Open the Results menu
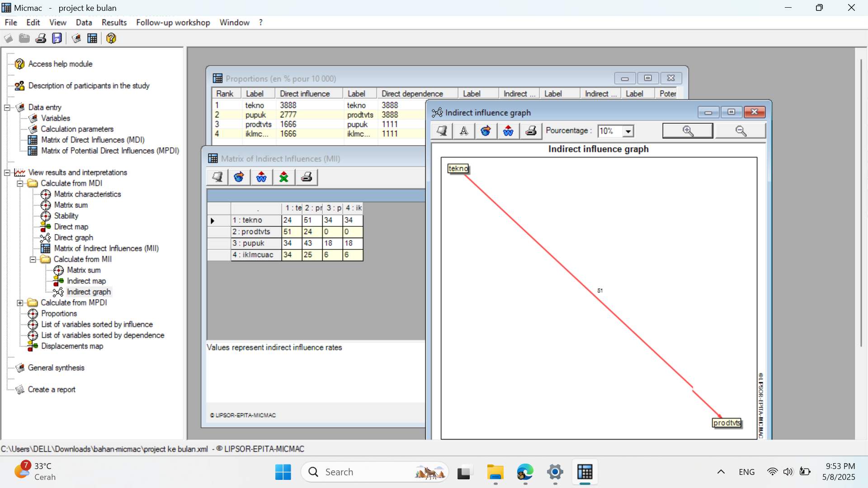This screenshot has width=868, height=488. pyautogui.click(x=114, y=23)
